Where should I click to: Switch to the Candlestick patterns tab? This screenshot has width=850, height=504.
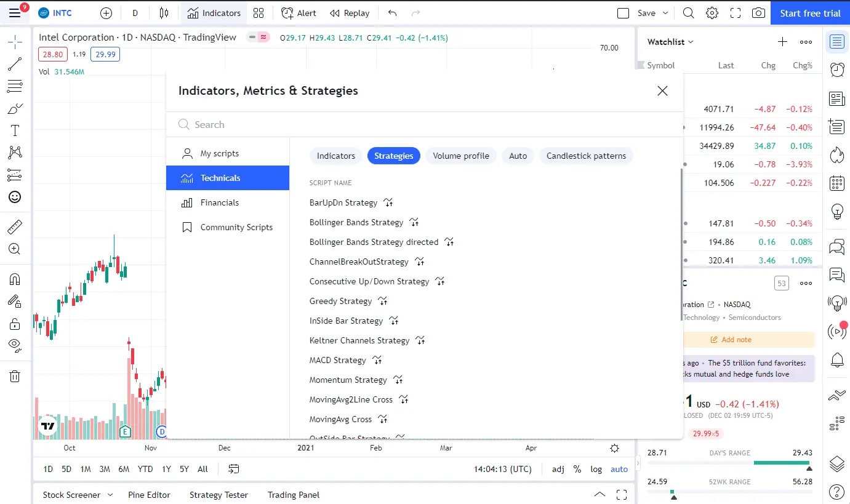[x=586, y=156]
